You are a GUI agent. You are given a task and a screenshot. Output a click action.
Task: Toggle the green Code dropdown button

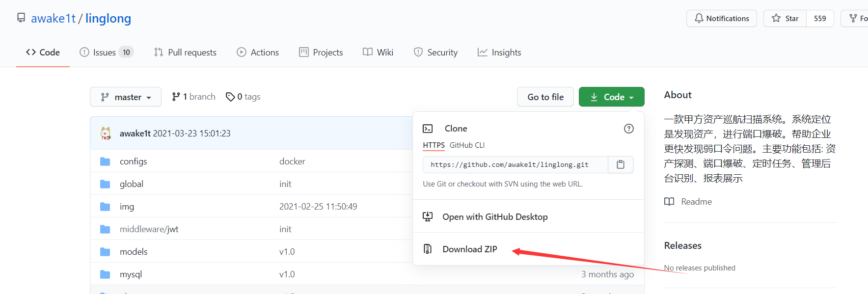(x=611, y=97)
